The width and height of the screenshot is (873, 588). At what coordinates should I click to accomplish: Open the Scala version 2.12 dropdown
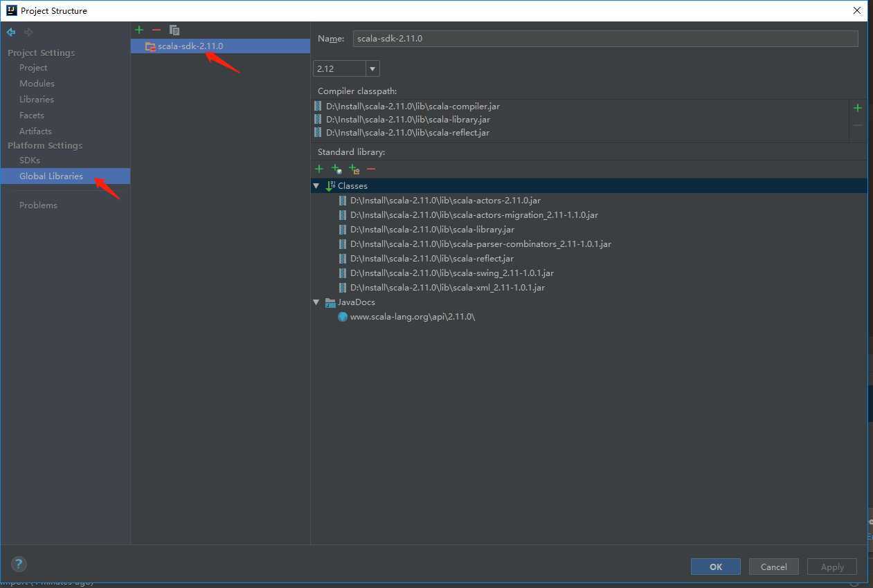click(x=372, y=68)
